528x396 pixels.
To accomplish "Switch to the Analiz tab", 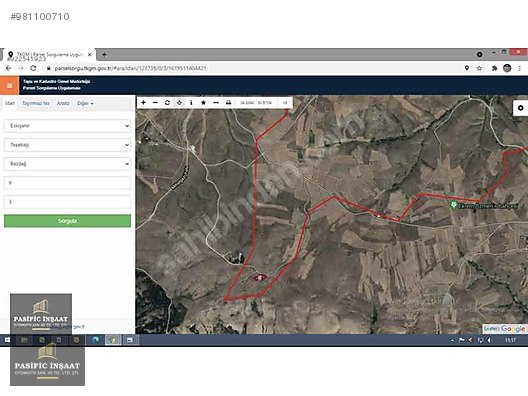I will coord(63,103).
